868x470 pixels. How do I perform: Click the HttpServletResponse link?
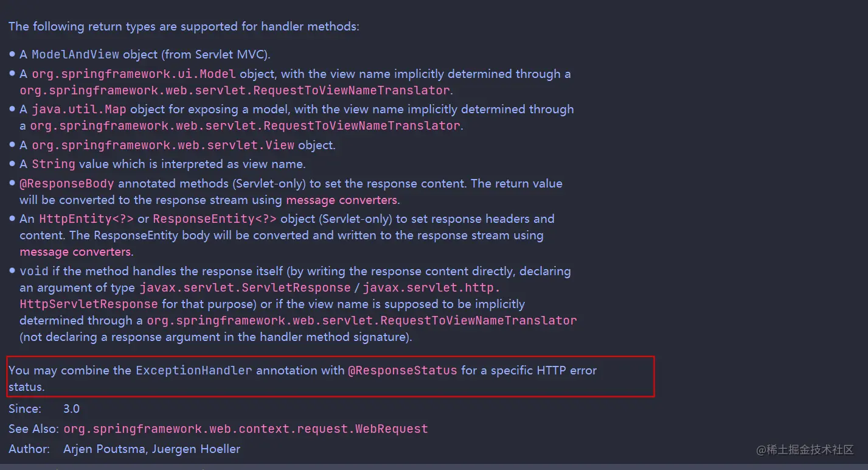tap(88, 304)
